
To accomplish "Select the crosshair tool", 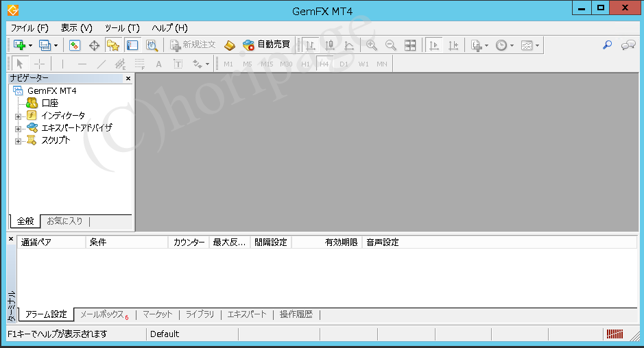I will (39, 64).
